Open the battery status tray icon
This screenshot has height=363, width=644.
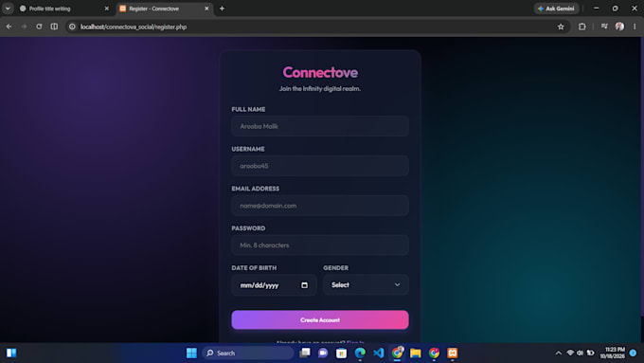[591, 353]
